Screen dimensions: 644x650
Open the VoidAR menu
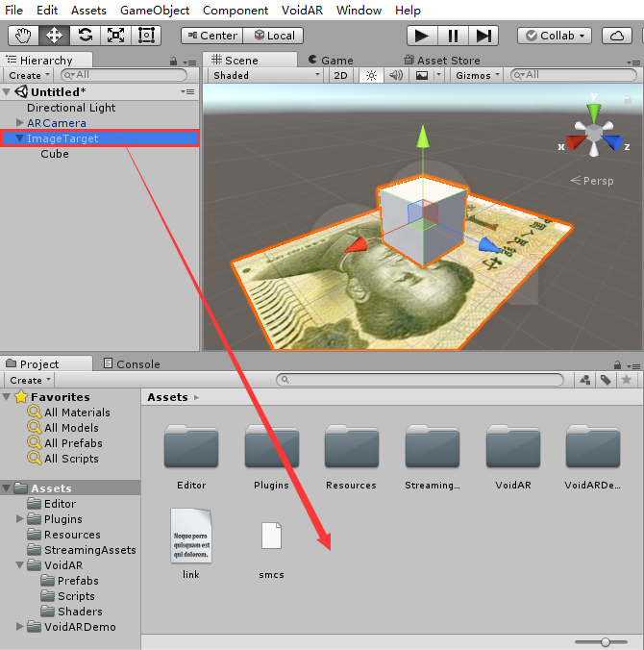(302, 10)
